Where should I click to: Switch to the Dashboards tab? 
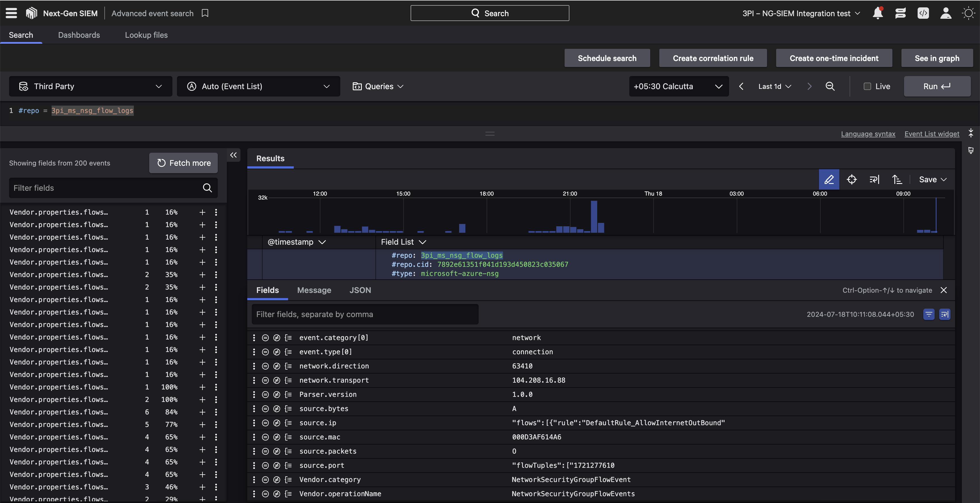point(79,35)
